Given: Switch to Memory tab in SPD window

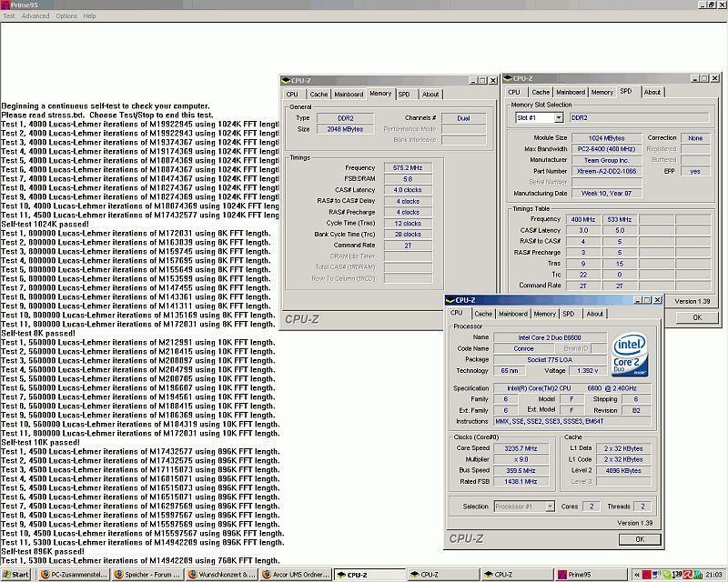Looking at the screenshot, I should (x=602, y=93).
